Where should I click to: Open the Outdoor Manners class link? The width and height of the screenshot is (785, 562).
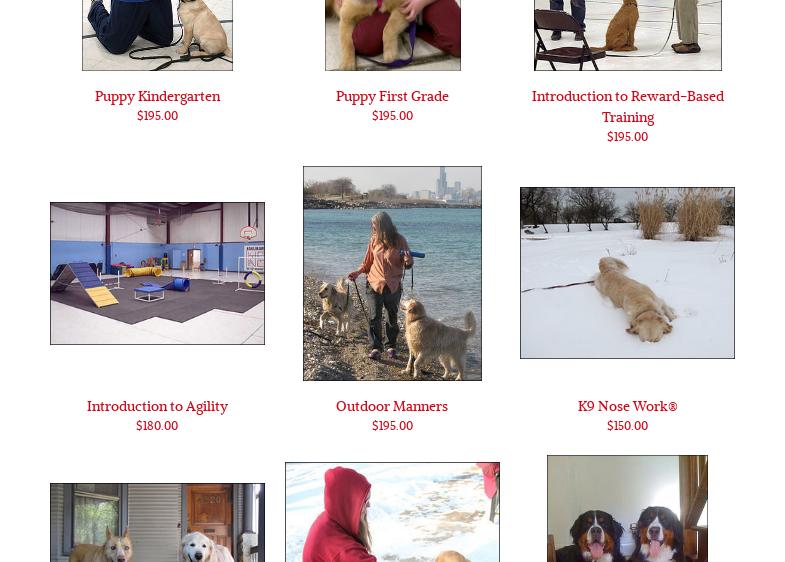point(392,406)
